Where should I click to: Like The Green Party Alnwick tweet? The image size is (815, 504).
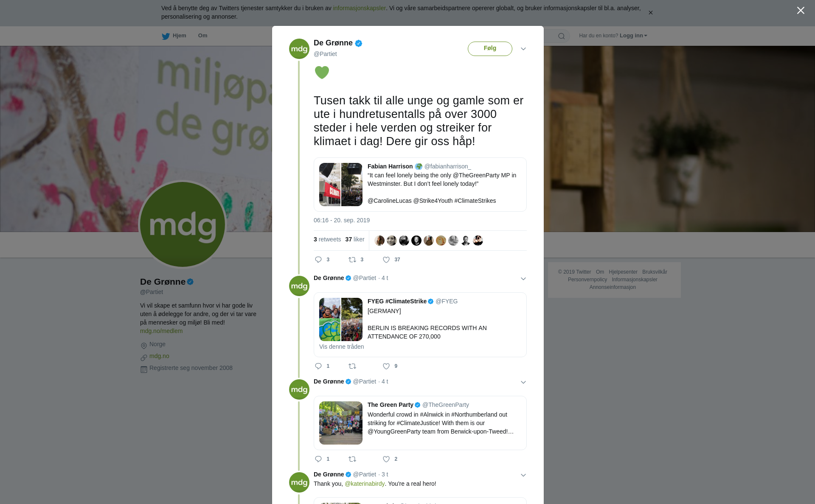(386, 459)
